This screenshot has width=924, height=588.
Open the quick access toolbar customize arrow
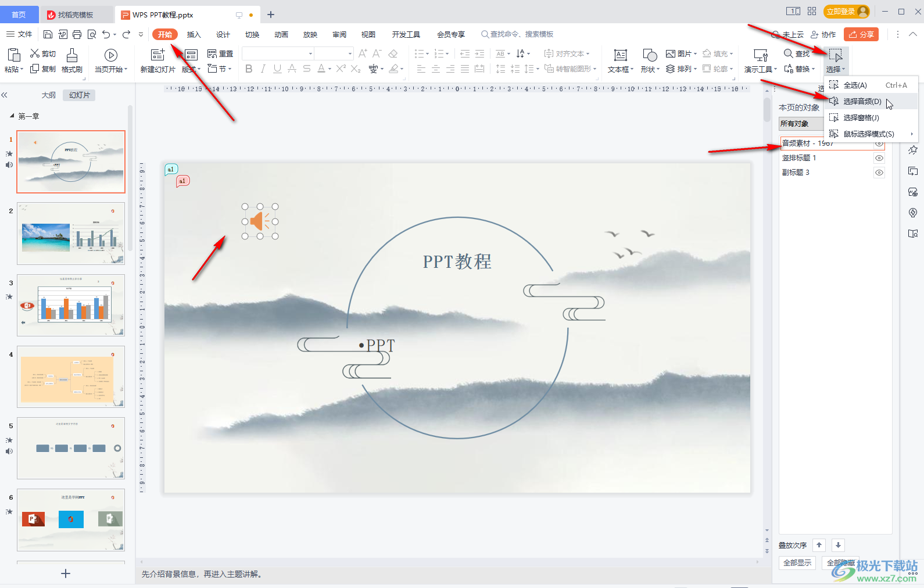tap(141, 34)
